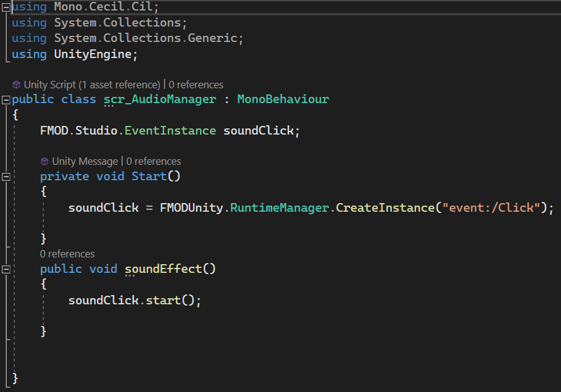Click the MonoBehaviour base class name
The height and width of the screenshot is (392, 561).
click(x=283, y=99)
